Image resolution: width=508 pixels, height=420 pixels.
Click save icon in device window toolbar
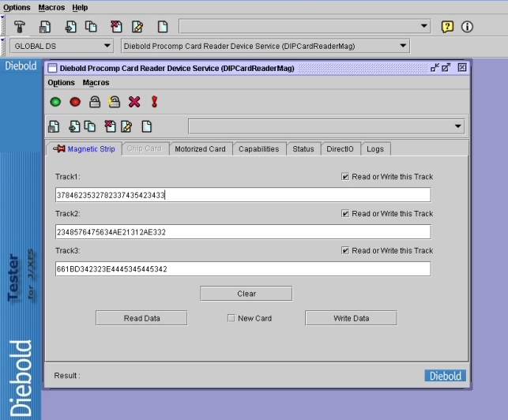[54, 126]
